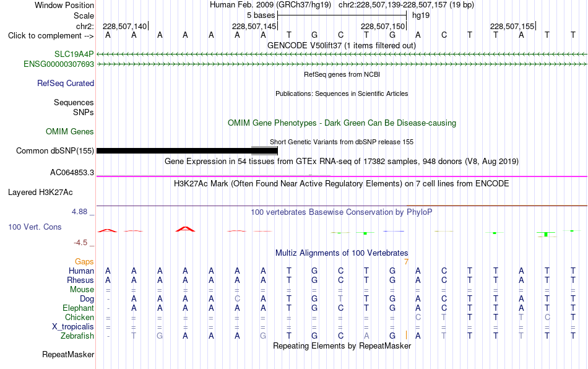
Task: Click the Dog alignment row label
Action: [x=87, y=299]
